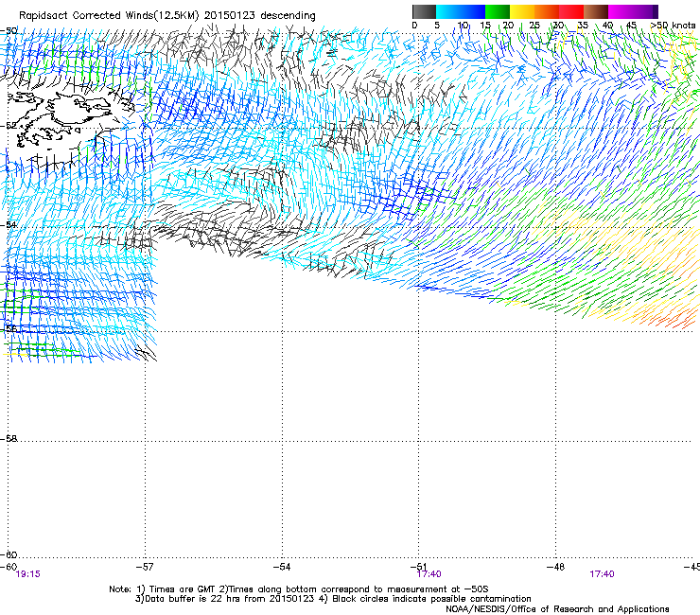Click the brown 35-40 knots legend segment
700x615 pixels.
click(596, 11)
